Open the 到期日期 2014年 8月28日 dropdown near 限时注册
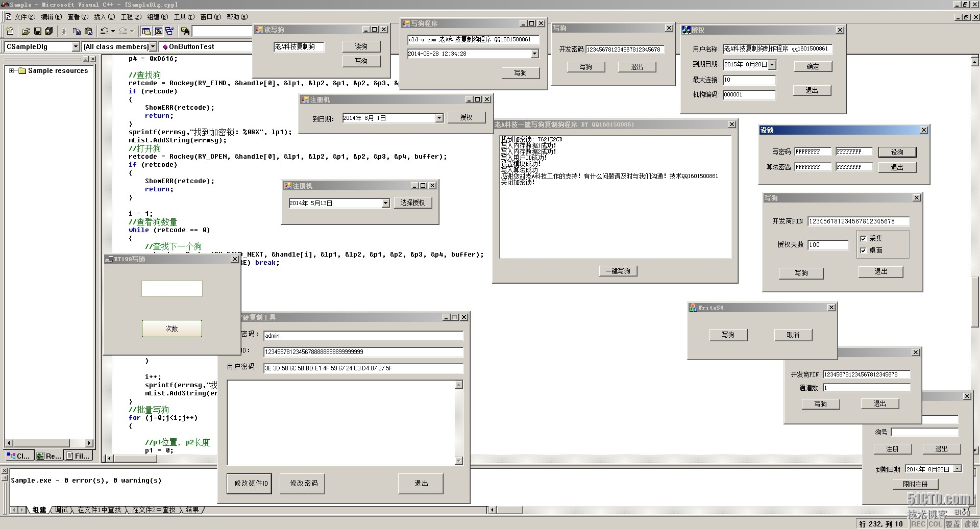Screen dimensions: 980x529 click(957, 469)
